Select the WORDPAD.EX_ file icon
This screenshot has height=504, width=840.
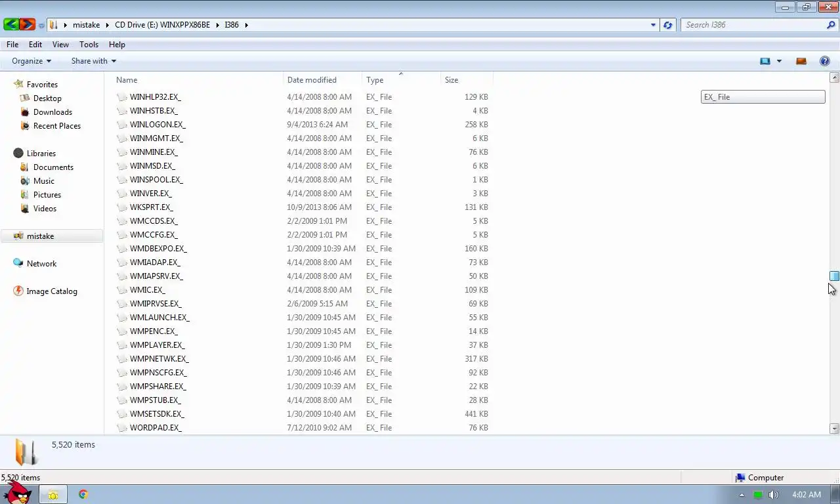click(122, 428)
